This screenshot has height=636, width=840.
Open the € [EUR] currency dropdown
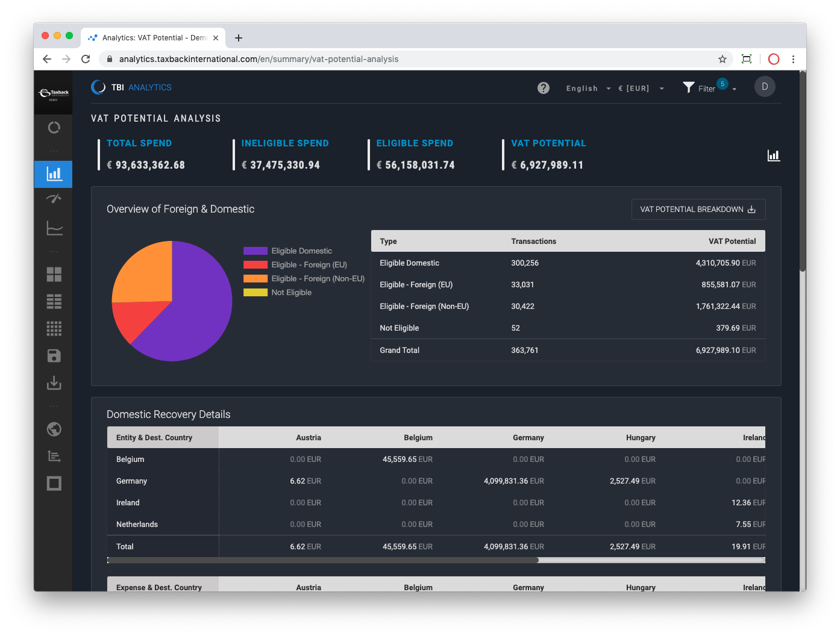[641, 89]
